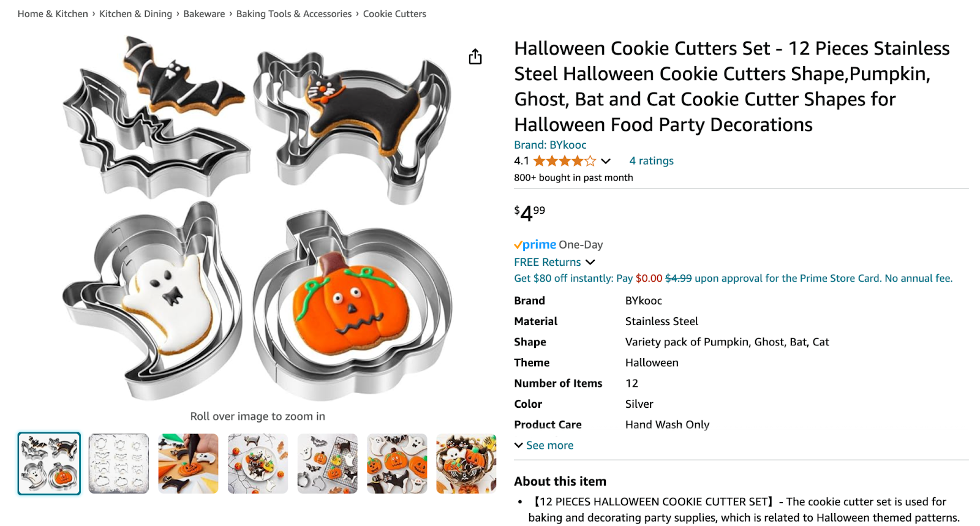Image resolution: width=980 pixels, height=526 pixels.
Task: Click the share icon near the product image
Action: pyautogui.click(x=476, y=56)
